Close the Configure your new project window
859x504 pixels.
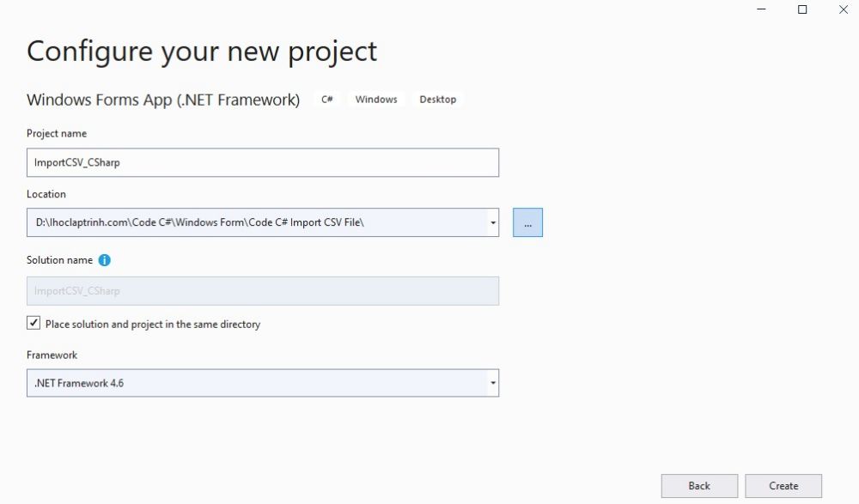(x=843, y=9)
